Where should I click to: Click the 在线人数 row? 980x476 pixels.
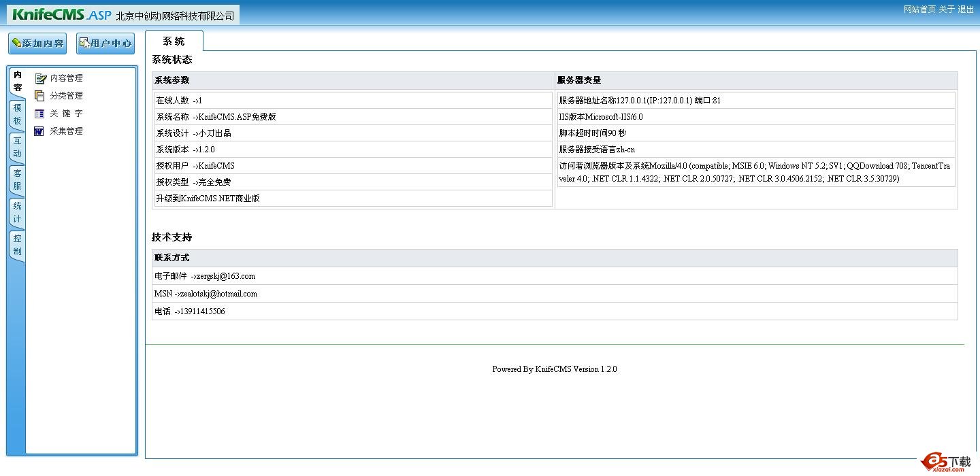(x=353, y=101)
